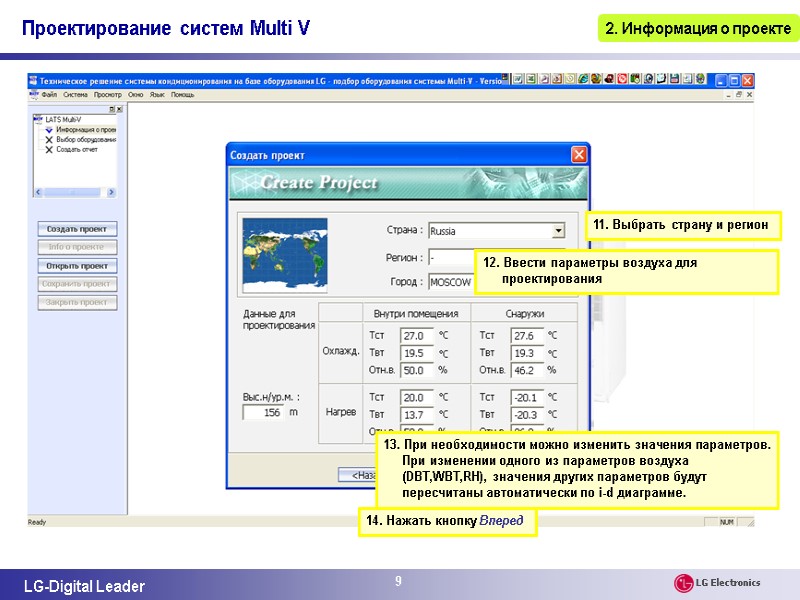Click the NUM indicator in status bar
Viewport: 800px width, 600px height.
tap(727, 522)
